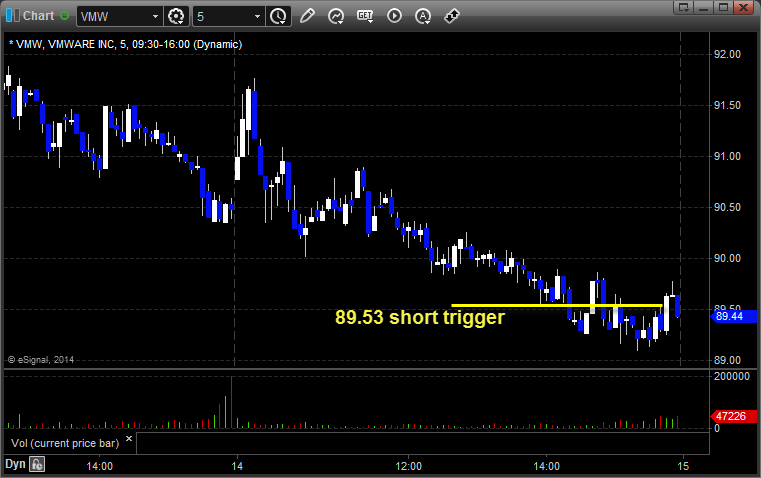Viewport: 761px width, 478px height.
Task: Click the 90.50 price axis label
Action: 727,207
